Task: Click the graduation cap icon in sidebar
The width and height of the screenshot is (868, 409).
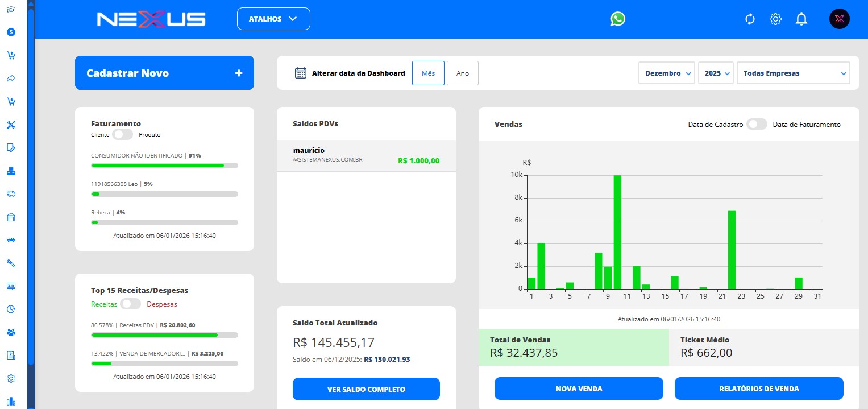Action: 11,9
